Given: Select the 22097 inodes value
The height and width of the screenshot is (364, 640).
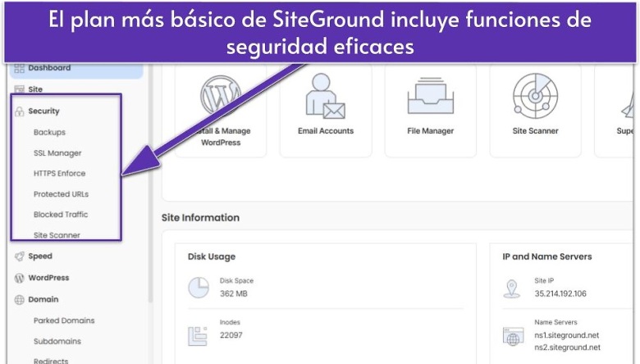Looking at the screenshot, I should (231, 335).
